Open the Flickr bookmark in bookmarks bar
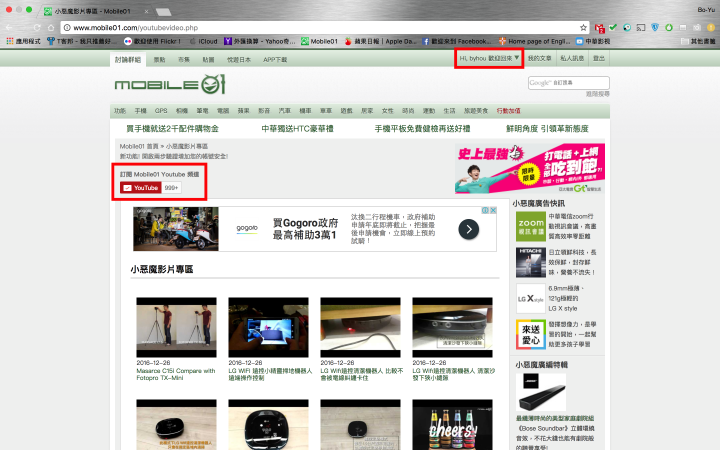The image size is (720, 450). (x=152, y=41)
